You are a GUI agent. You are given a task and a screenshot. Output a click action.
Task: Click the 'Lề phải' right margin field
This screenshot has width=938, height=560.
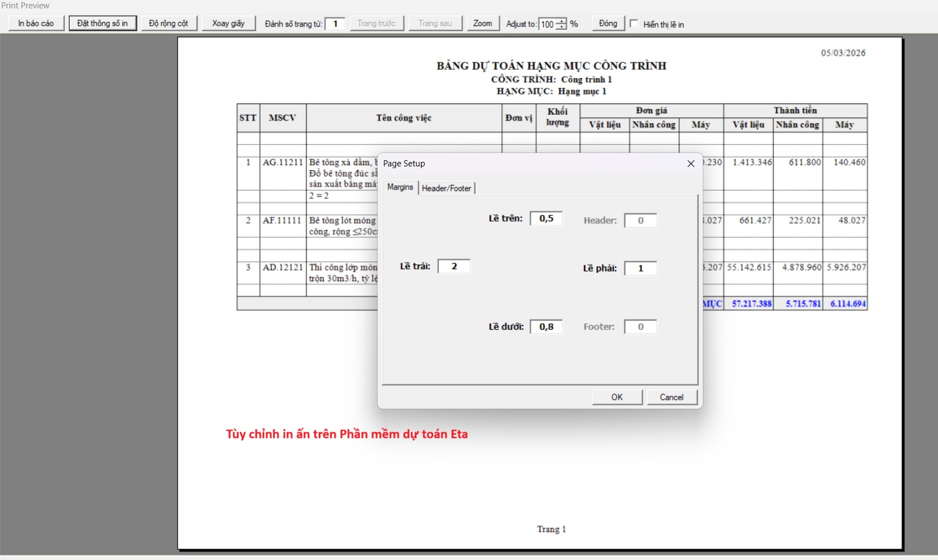tap(640, 269)
